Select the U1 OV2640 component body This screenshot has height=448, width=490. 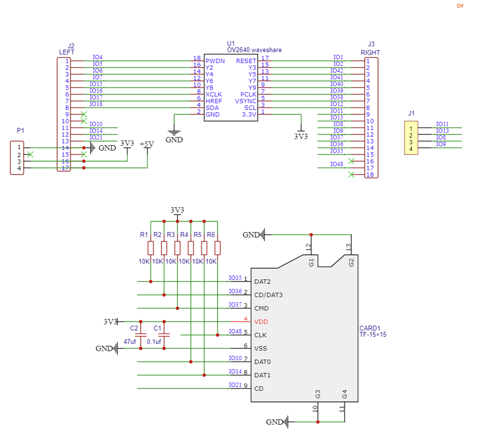[x=231, y=88]
